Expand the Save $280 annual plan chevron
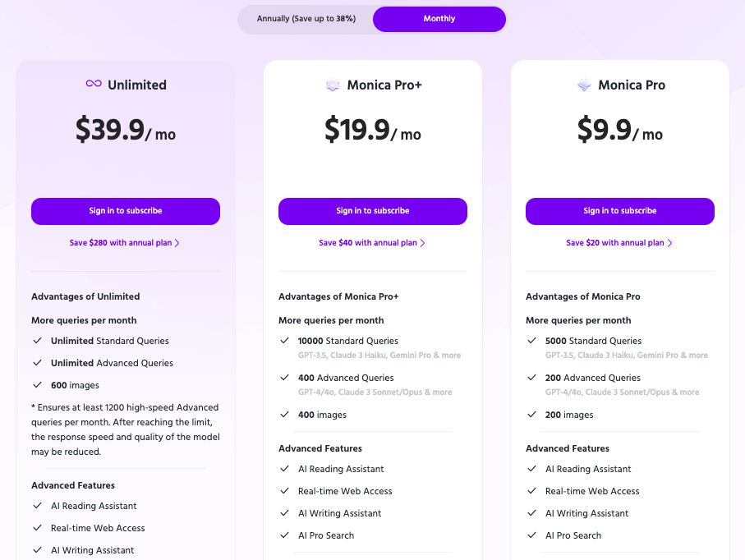Screen dimensions: 745x560 [177, 243]
